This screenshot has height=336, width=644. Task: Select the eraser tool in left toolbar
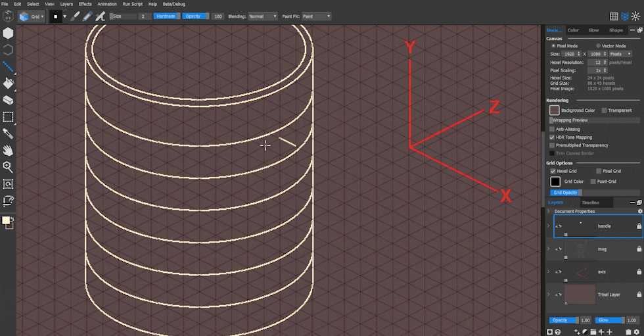tap(8, 101)
